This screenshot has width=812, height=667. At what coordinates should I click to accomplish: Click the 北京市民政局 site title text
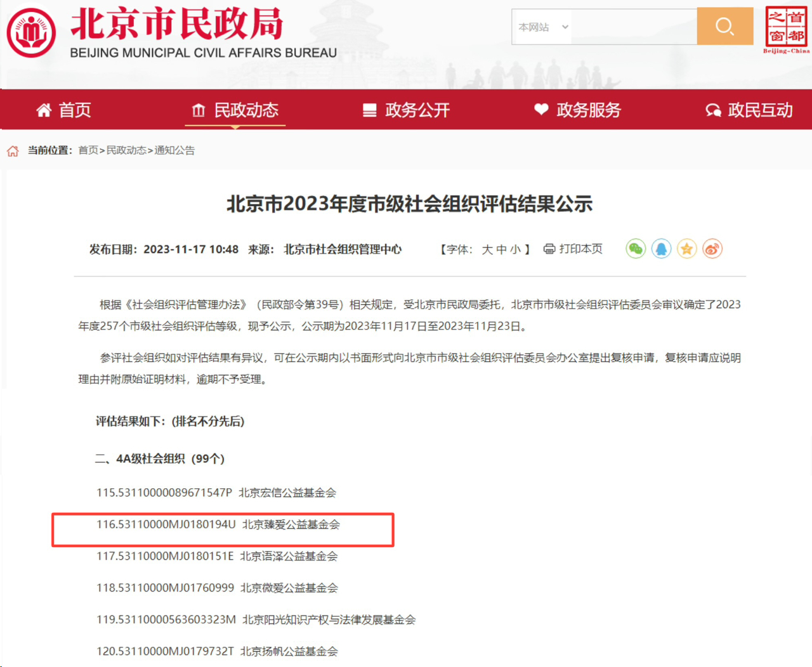point(177,24)
